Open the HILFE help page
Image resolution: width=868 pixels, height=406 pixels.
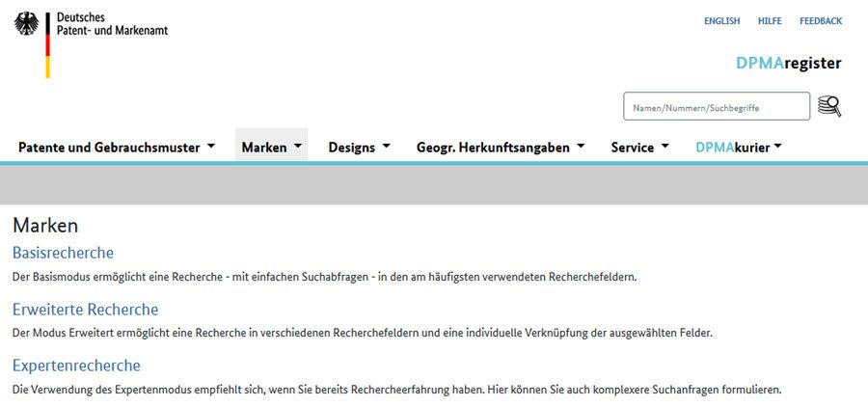pos(770,21)
